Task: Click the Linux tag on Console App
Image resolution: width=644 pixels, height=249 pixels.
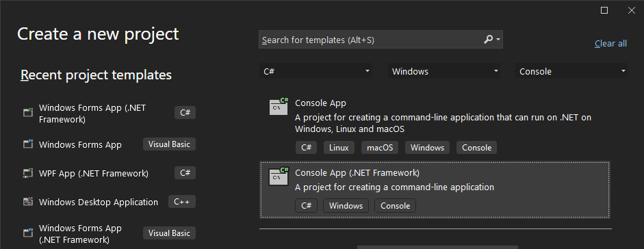Action: (x=339, y=148)
